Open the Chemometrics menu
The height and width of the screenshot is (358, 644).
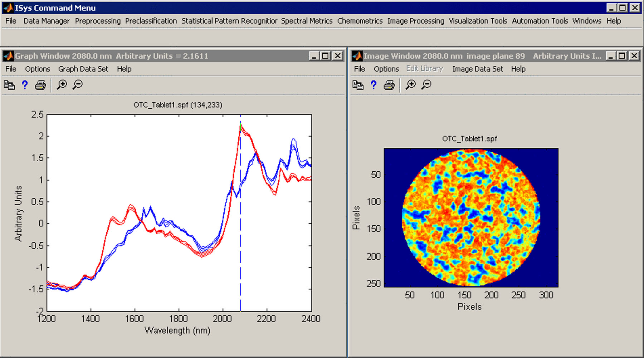(360, 21)
